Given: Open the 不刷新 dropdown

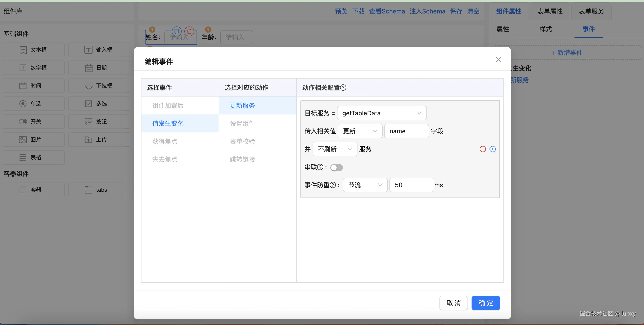Looking at the screenshot, I should (335, 149).
